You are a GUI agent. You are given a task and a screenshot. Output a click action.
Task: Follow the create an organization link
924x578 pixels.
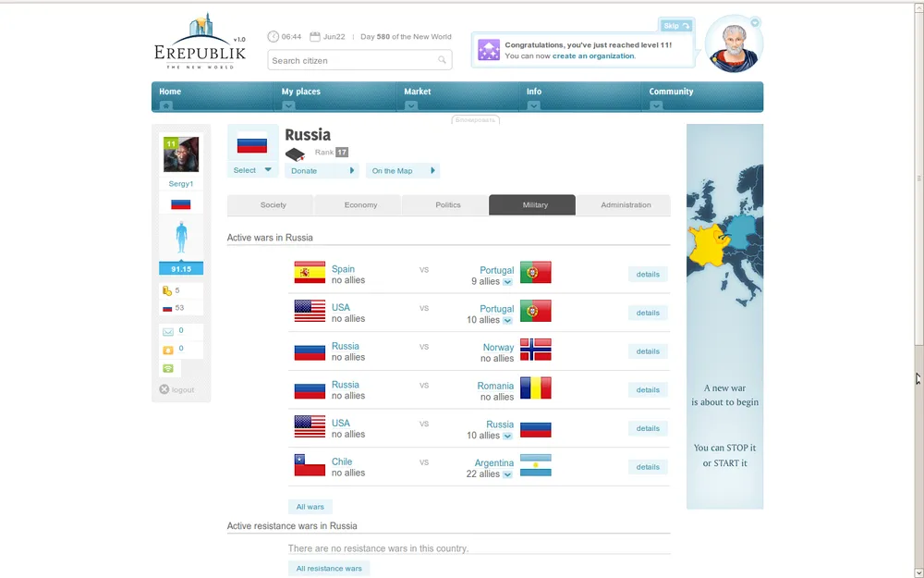coord(593,56)
